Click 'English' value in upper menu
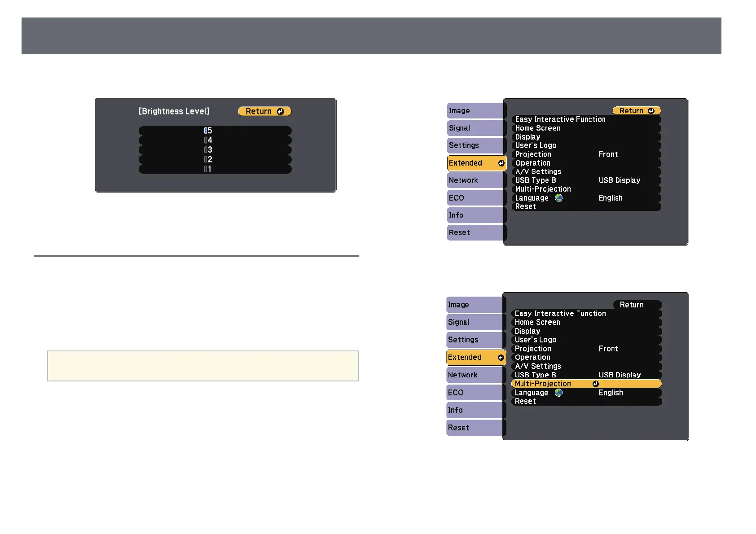 [611, 198]
